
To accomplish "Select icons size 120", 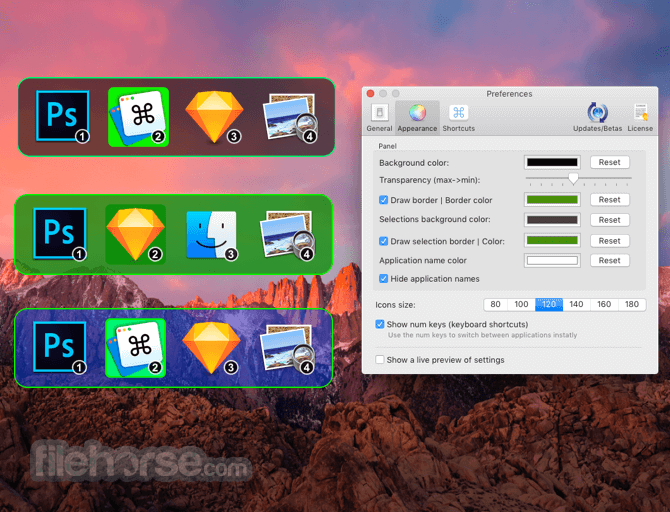I will coord(549,304).
